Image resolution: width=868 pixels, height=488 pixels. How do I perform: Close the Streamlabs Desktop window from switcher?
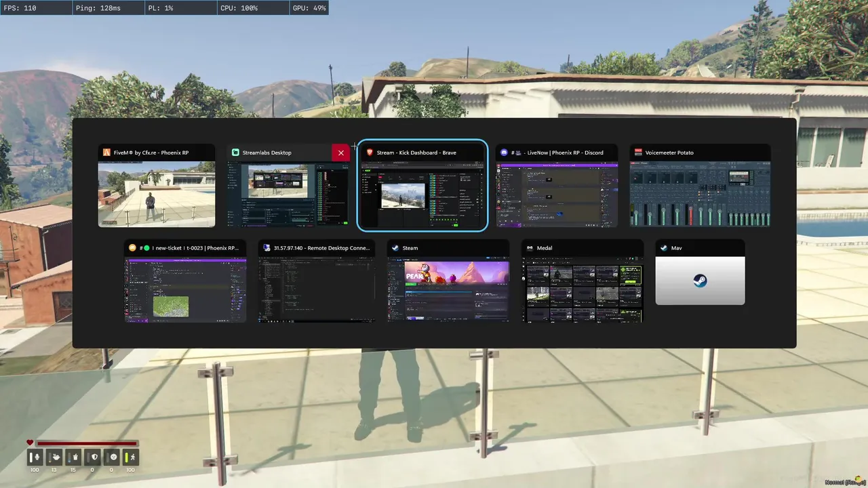[x=341, y=152]
